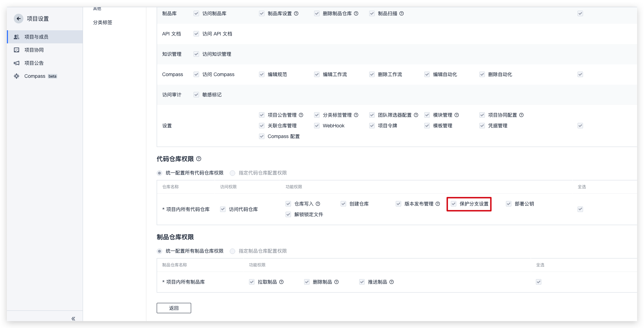
Task: Toggle the 保护分支设置 checkbox
Action: point(454,204)
